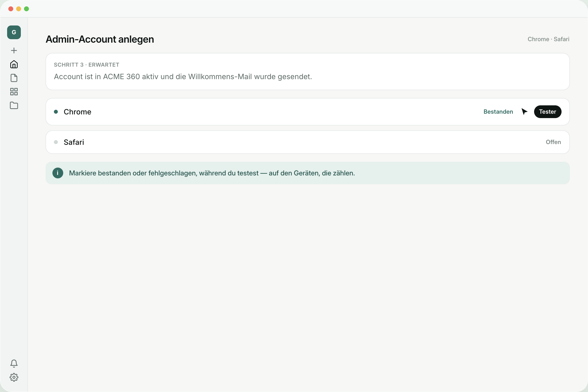Click the Bestanden status on Chrome row
The width and height of the screenshot is (588, 392).
click(498, 112)
